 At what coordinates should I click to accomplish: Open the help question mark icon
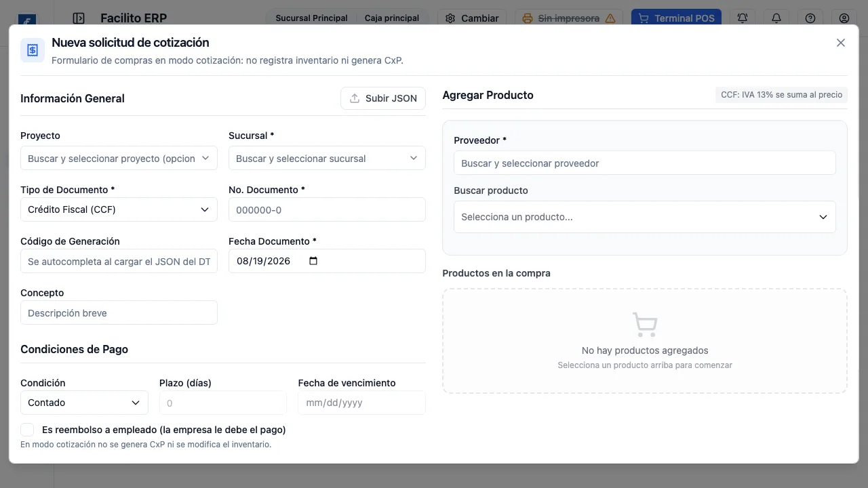[x=810, y=18]
